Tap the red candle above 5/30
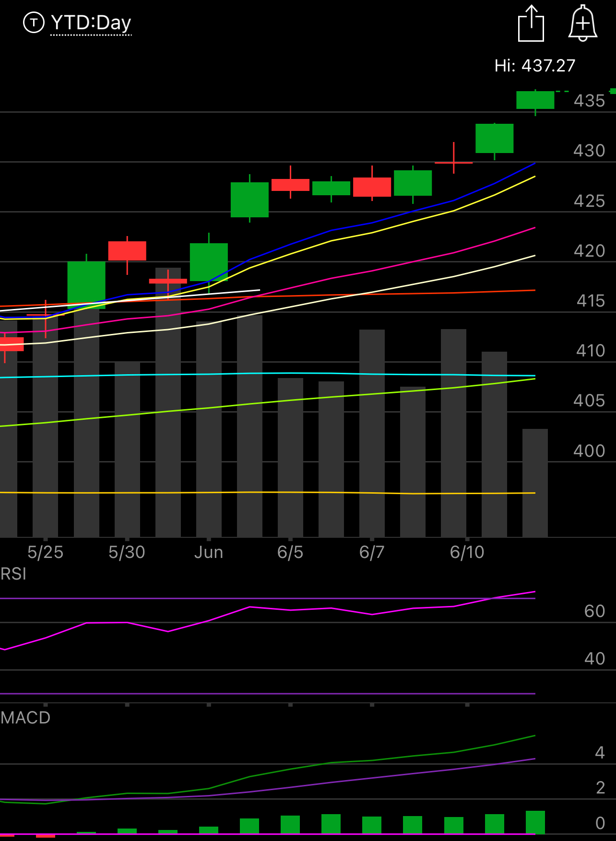The height and width of the screenshot is (841, 616). (x=127, y=251)
